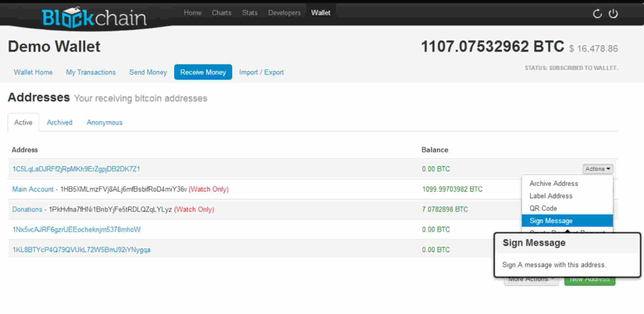
Task: Click the 0.00 BTC balance of 1Nx5vc address
Action: [x=436, y=230]
